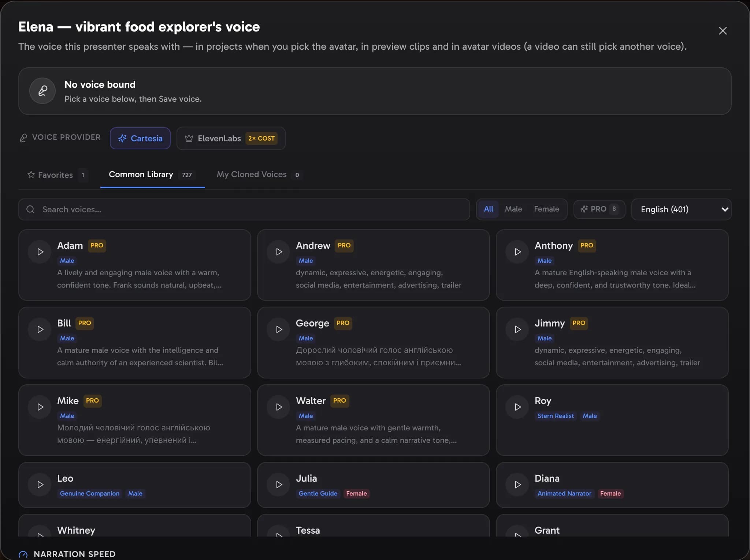Play the Bill voice preview

(40, 329)
